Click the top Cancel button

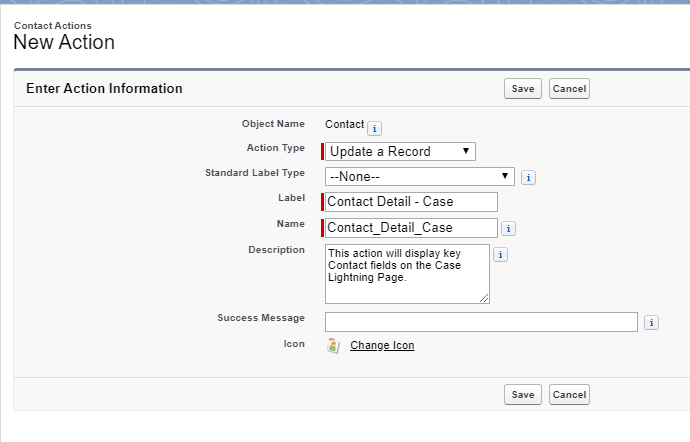[569, 89]
